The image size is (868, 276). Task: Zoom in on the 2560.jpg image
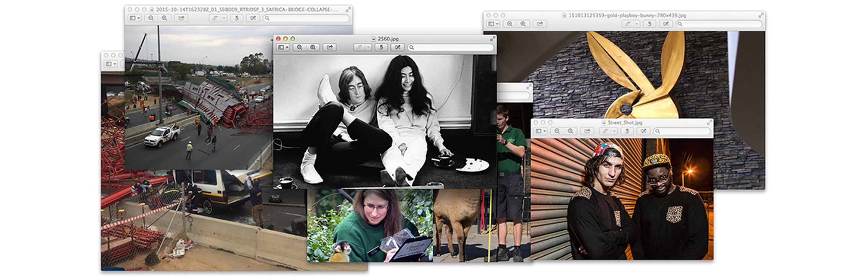(x=313, y=47)
